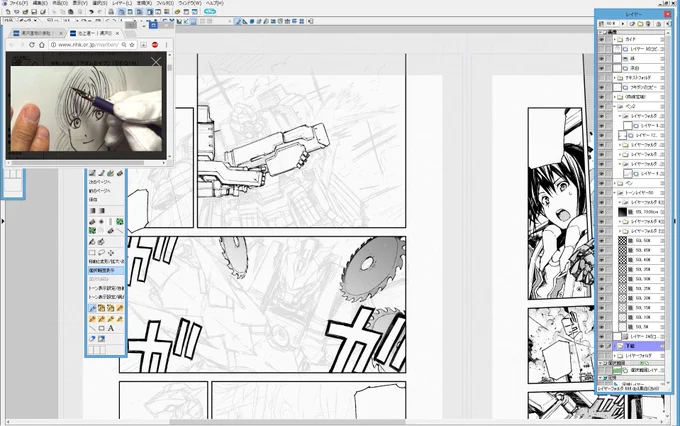Image resolution: width=680 pixels, height=426 pixels.
Task: Click the 前のページへ button
Action: (x=99, y=191)
